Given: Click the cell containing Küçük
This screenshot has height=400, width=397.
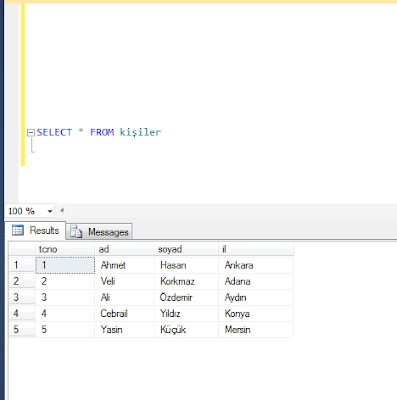Looking at the screenshot, I should (x=186, y=329).
